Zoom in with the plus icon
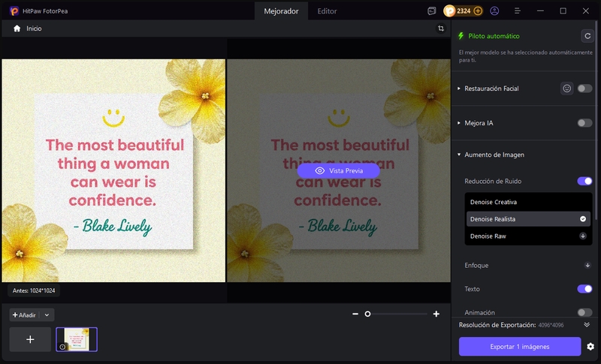 [x=436, y=314]
